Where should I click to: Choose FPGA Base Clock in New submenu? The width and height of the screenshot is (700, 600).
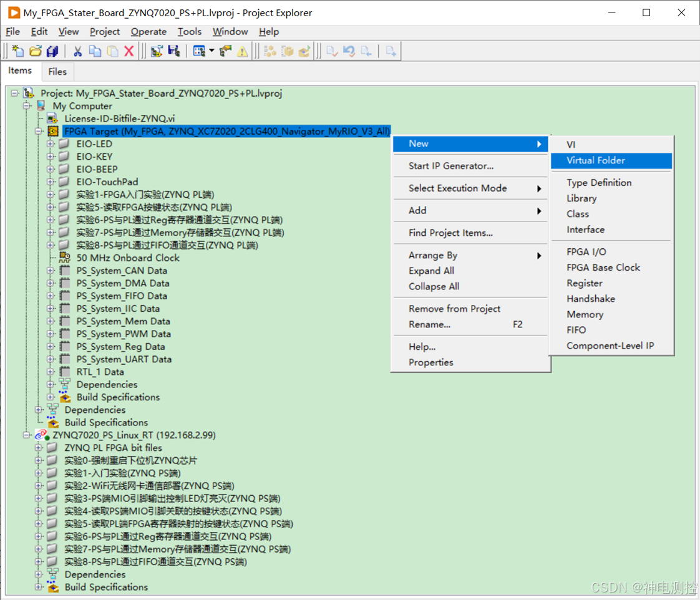click(611, 268)
